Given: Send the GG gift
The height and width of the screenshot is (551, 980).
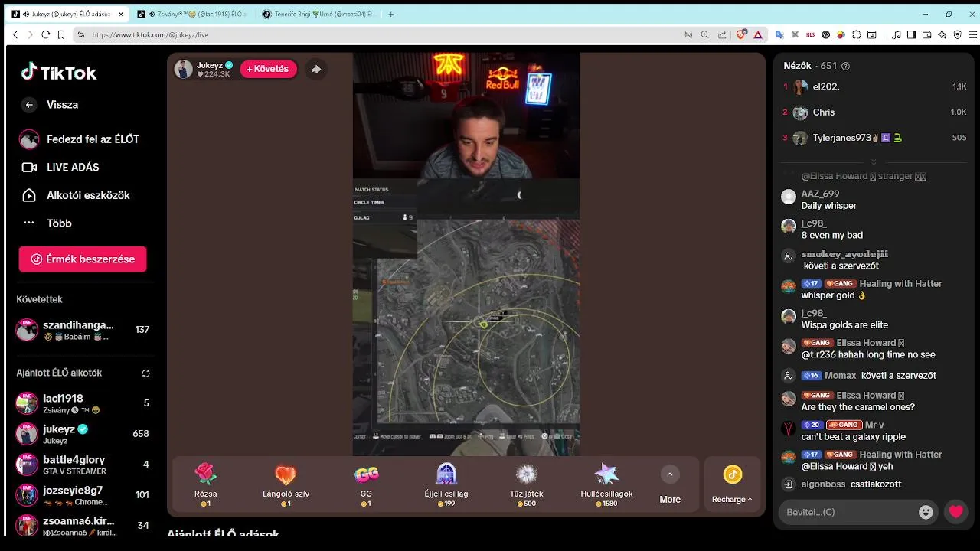Looking at the screenshot, I should [366, 485].
